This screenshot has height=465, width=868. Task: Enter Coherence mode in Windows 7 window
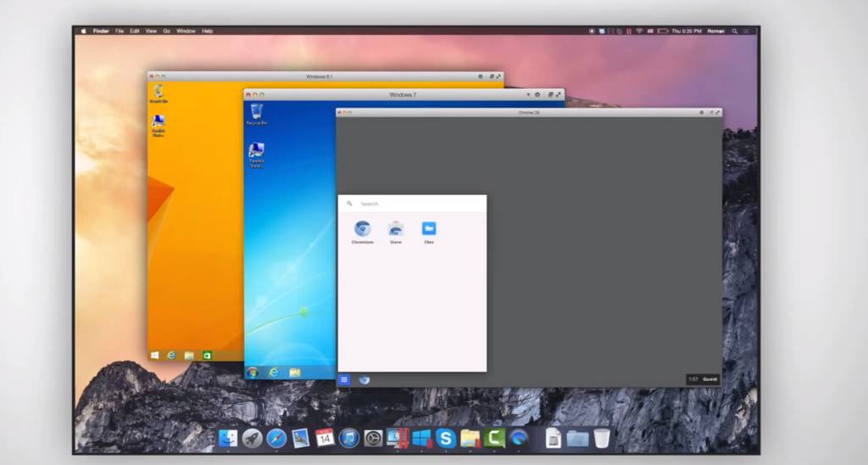click(551, 95)
